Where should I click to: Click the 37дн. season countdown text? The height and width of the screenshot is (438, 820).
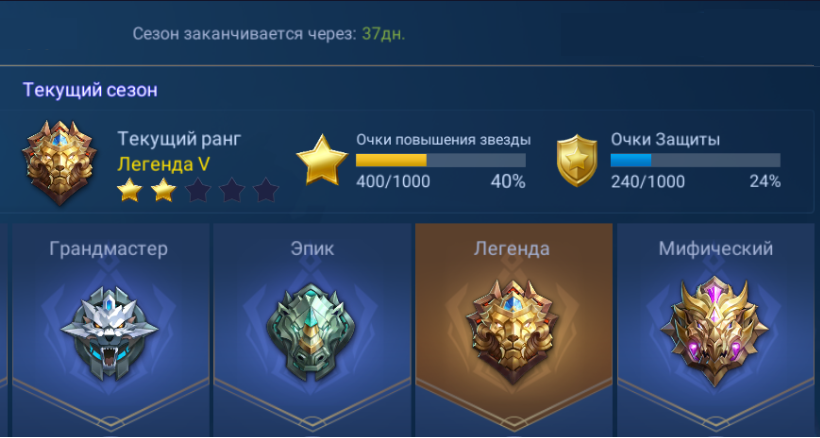[383, 34]
